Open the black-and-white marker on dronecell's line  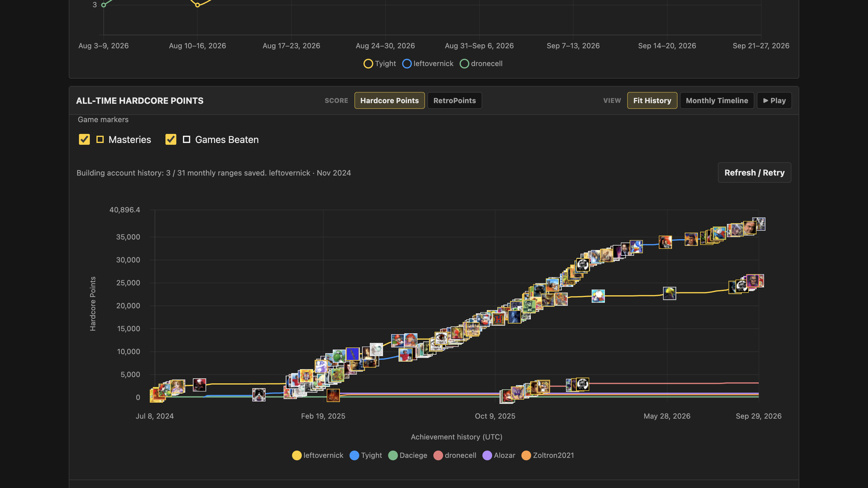[583, 384]
